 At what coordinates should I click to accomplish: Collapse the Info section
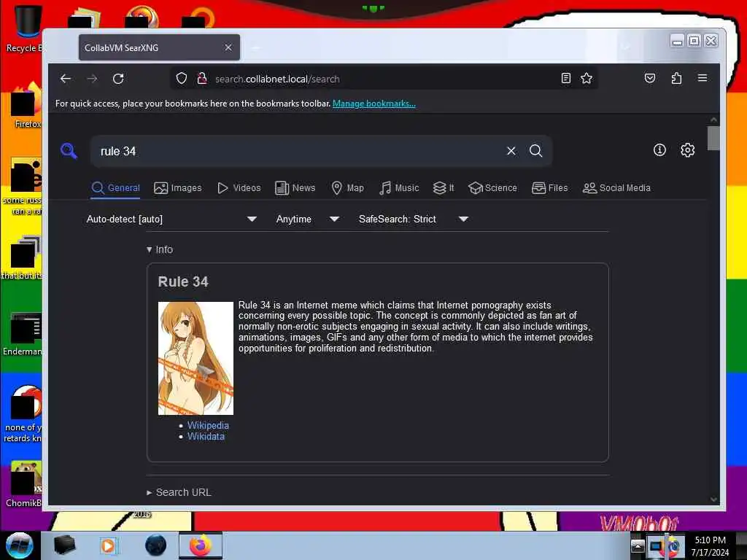pos(160,249)
